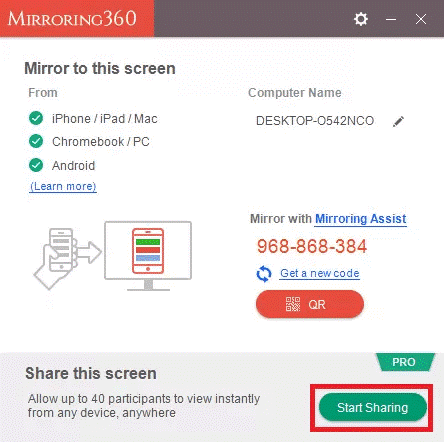Click the green PRO badge

(405, 362)
